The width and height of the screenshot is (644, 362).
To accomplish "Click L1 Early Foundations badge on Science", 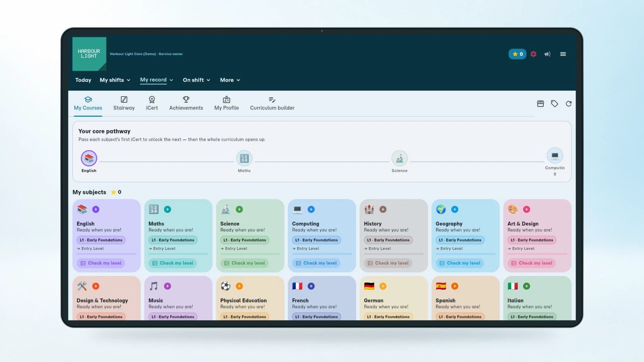I will 245,240.
